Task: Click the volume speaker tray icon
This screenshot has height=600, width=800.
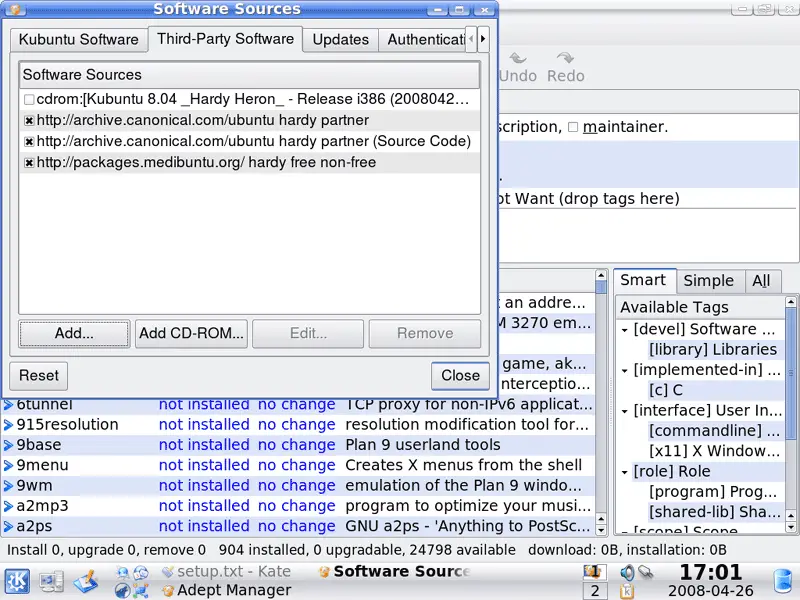Action: click(x=627, y=572)
